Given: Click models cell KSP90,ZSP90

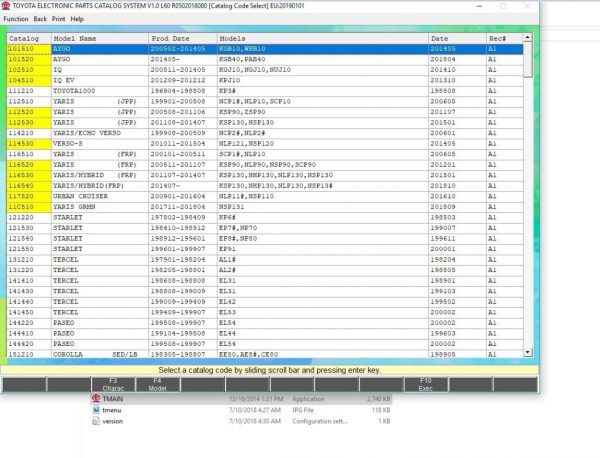Looking at the screenshot, I should 323,112.
